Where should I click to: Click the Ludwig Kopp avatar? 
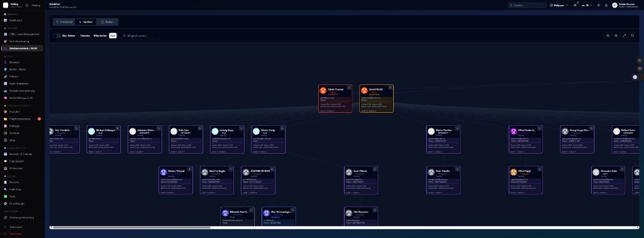click(x=215, y=131)
